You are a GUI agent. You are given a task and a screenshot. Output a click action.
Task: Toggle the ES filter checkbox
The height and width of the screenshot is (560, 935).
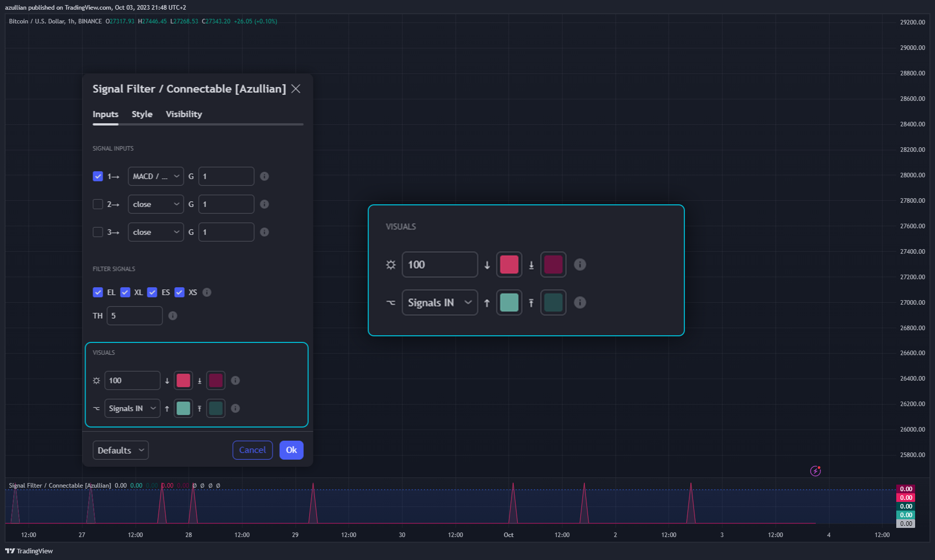(x=152, y=292)
